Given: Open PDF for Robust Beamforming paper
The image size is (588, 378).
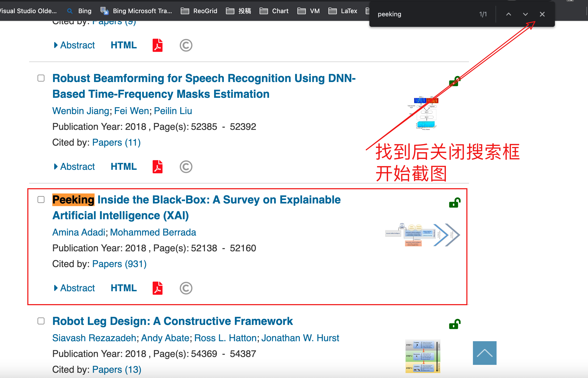Looking at the screenshot, I should point(158,167).
